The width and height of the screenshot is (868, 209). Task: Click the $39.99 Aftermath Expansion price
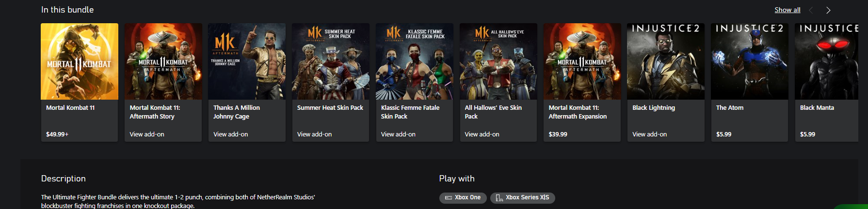pos(558,134)
